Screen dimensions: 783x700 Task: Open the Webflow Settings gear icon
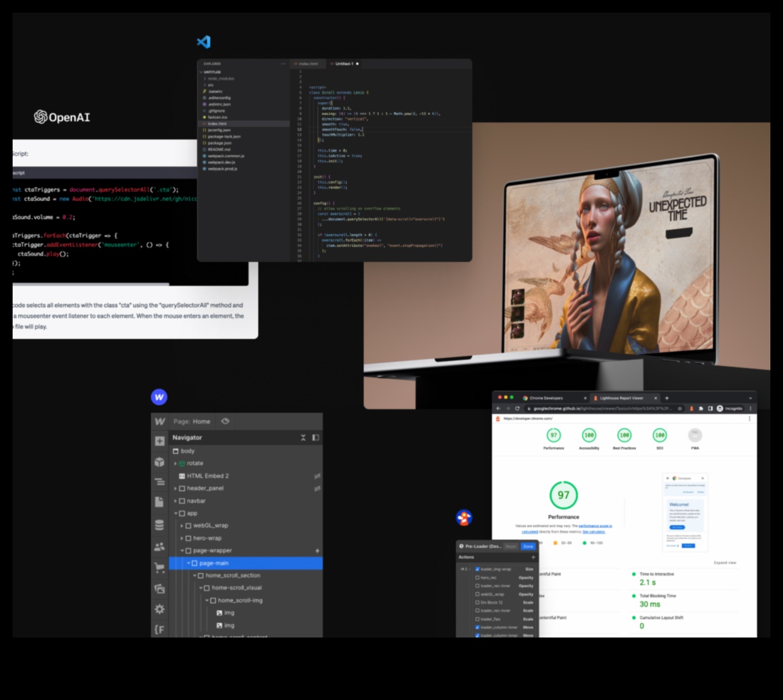[x=160, y=609]
